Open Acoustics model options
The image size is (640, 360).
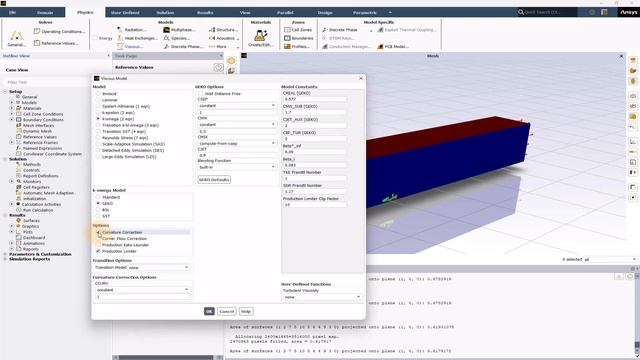(x=224, y=38)
